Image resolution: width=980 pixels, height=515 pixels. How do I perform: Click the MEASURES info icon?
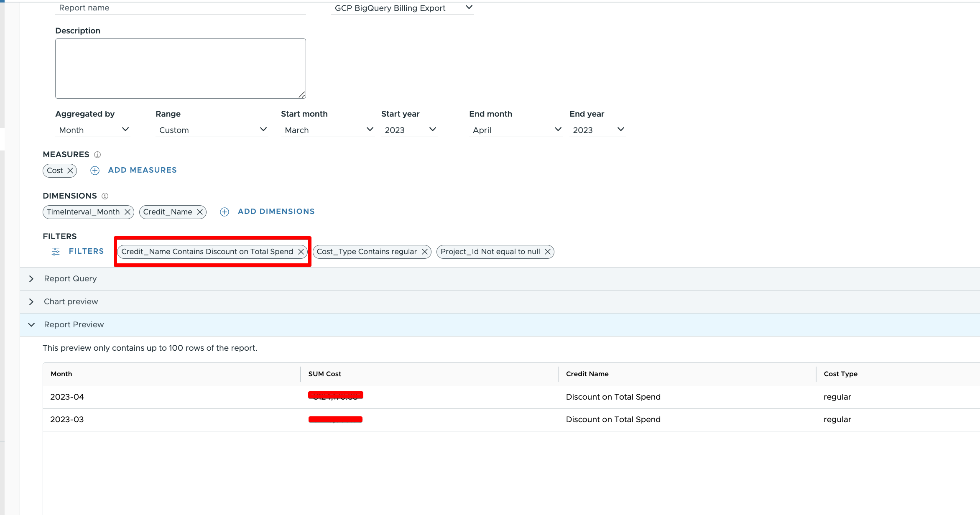(97, 155)
